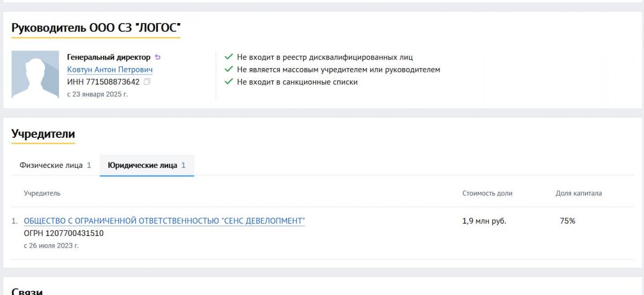
Task: Click the Доля капитала column header
Action: click(579, 193)
